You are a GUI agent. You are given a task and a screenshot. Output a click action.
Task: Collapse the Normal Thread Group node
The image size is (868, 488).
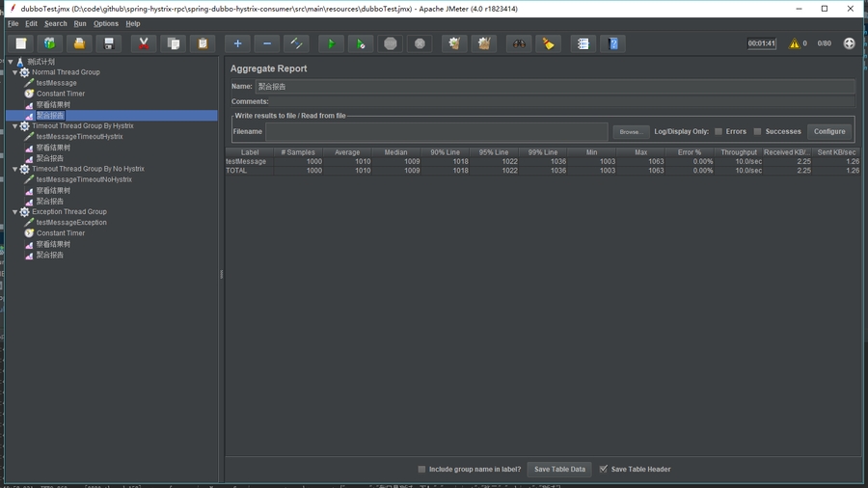(14, 72)
